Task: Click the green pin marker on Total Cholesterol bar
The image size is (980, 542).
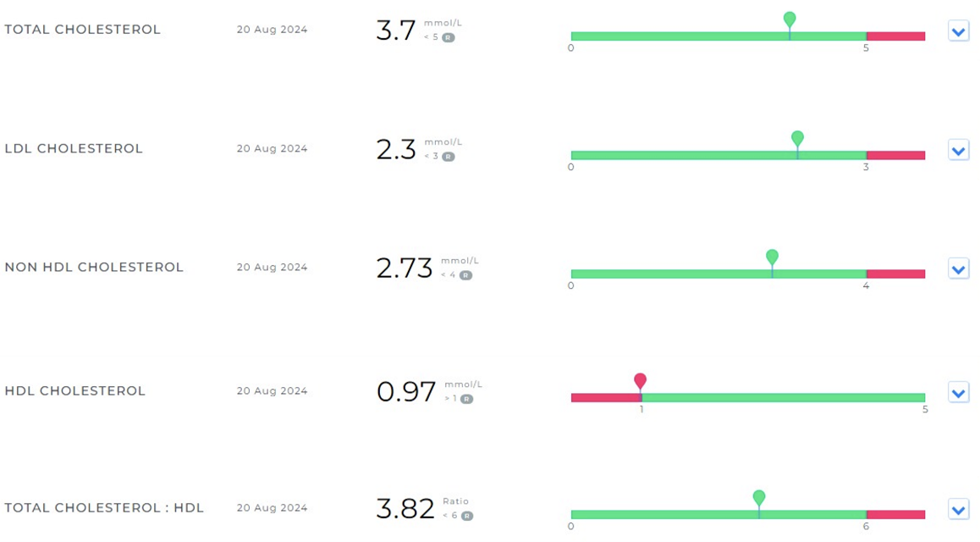Action: [790, 19]
